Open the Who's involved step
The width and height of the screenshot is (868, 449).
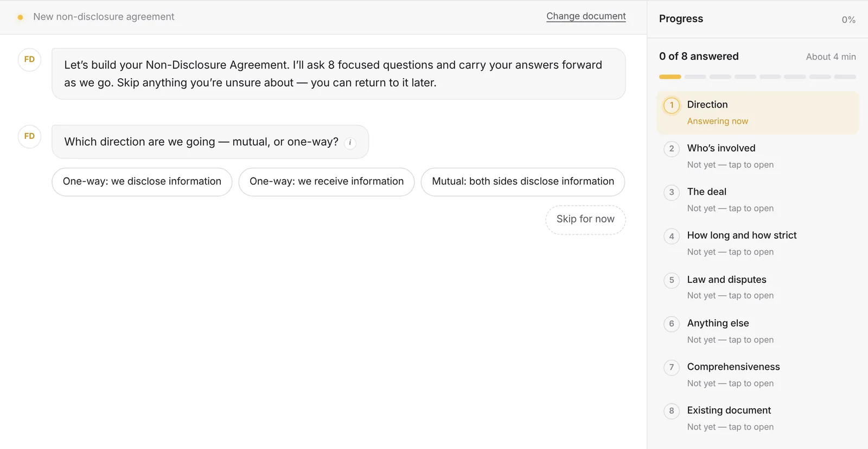758,156
